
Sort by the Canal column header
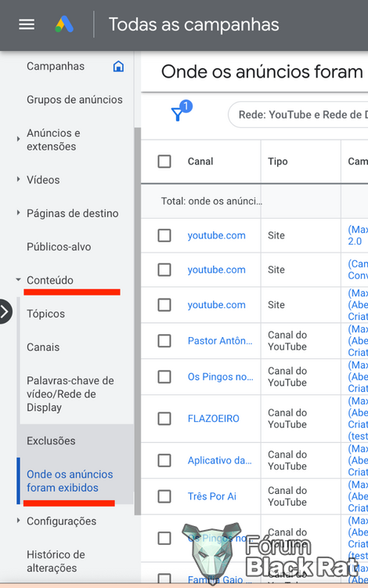tap(200, 162)
